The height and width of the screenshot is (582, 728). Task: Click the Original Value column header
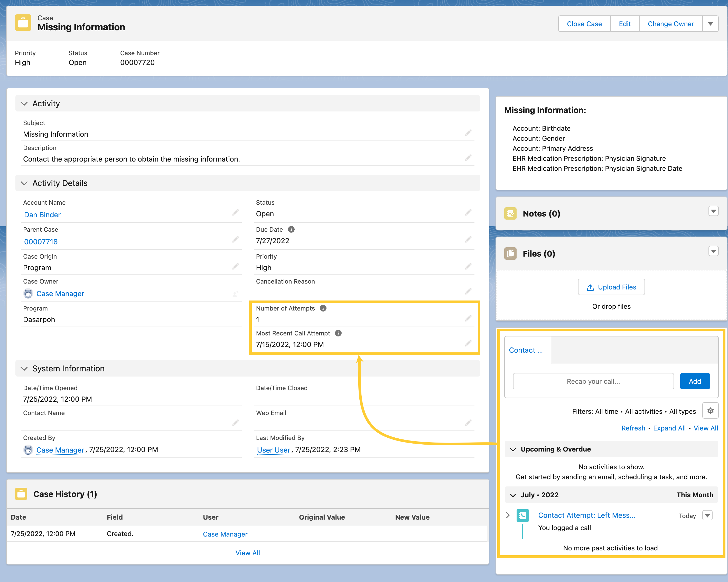(322, 517)
